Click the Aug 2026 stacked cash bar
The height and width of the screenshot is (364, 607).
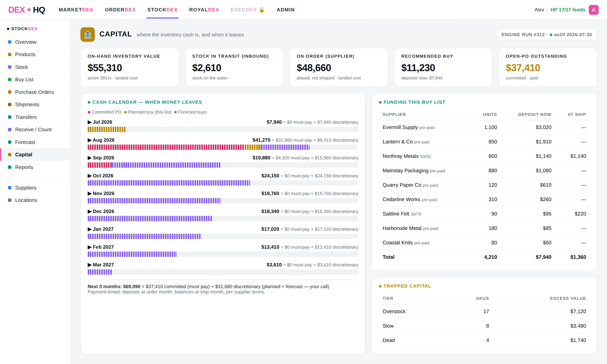click(x=199, y=147)
